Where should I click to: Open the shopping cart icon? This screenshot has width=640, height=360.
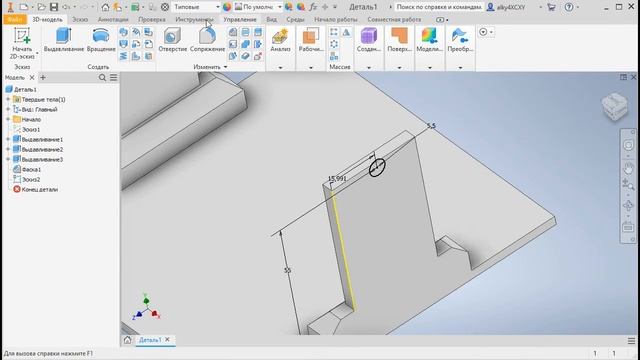[551, 7]
